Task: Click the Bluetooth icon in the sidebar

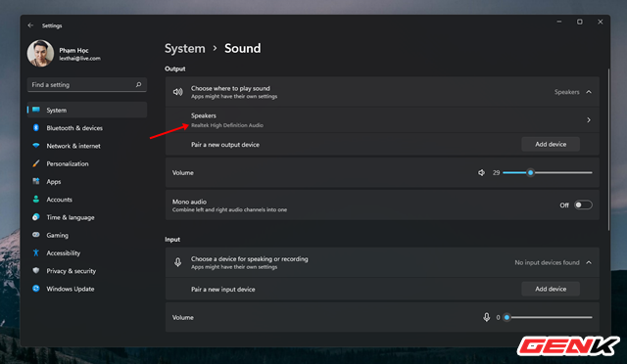Action: pyautogui.click(x=36, y=128)
